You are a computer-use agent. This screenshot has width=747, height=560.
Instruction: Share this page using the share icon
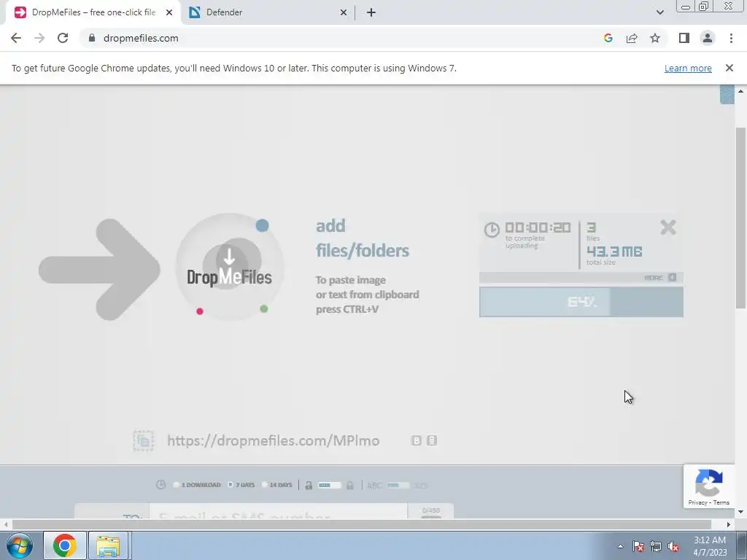pyautogui.click(x=632, y=38)
